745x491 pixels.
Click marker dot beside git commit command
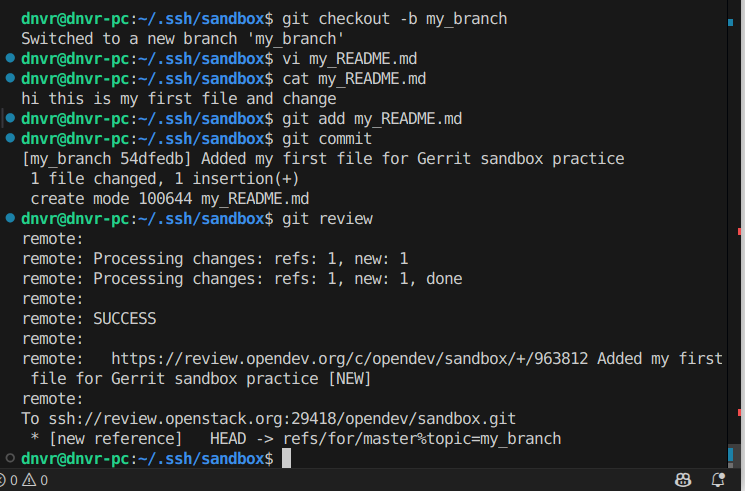coord(10,138)
